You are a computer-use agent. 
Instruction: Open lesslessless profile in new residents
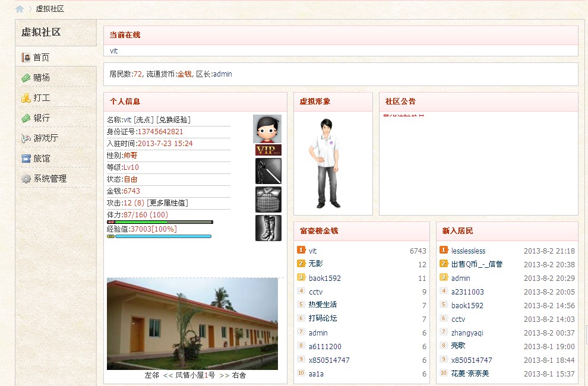pyautogui.click(x=468, y=251)
